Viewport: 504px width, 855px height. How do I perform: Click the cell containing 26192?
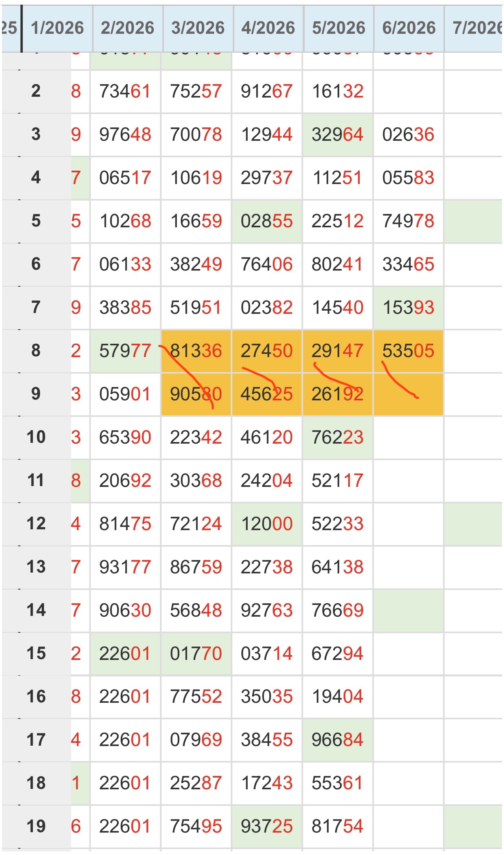[x=338, y=394]
